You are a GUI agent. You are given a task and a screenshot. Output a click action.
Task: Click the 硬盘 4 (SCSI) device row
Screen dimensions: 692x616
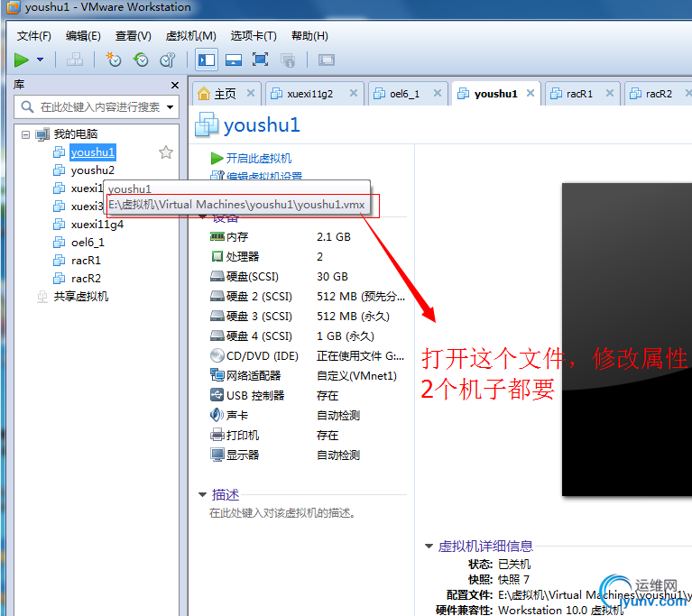coord(307,336)
